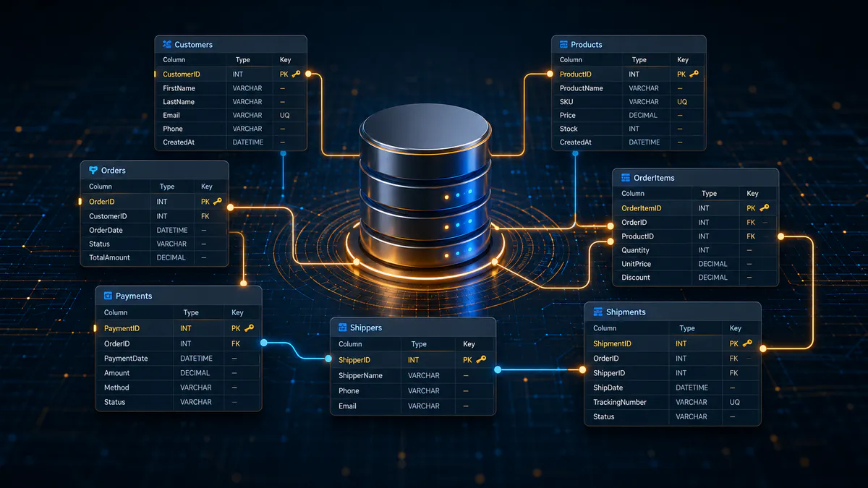Click the LastName column in Customers
The image size is (868, 488).
pyautogui.click(x=179, y=102)
